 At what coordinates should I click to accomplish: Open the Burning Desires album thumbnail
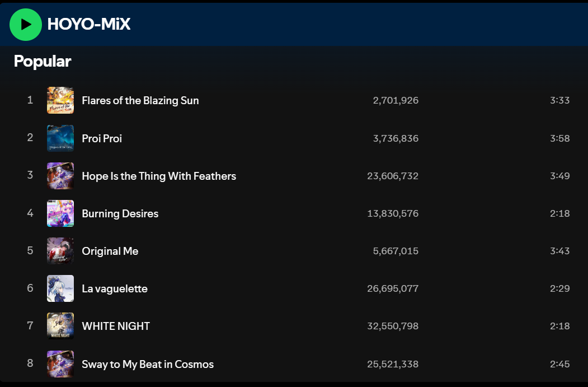pos(60,213)
